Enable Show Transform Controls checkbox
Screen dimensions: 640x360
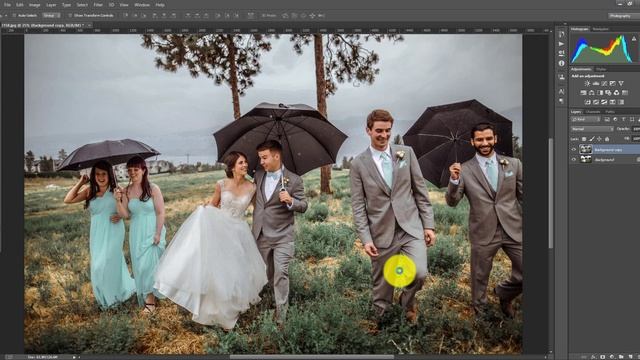pos(70,15)
